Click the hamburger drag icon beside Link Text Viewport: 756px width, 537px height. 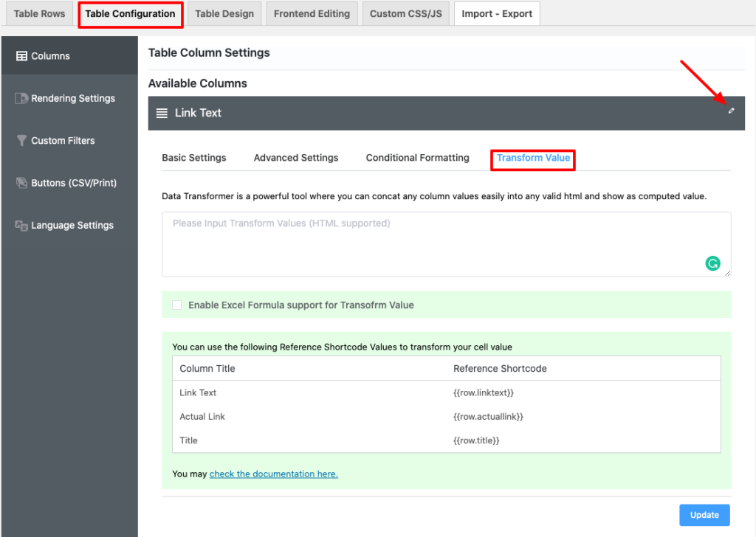[162, 113]
